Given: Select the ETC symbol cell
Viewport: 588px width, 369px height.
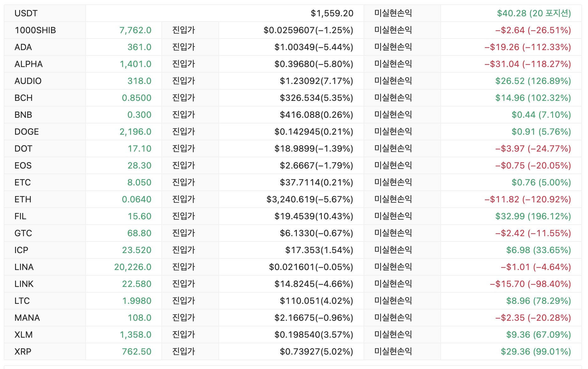Looking at the screenshot, I should [x=45, y=182].
